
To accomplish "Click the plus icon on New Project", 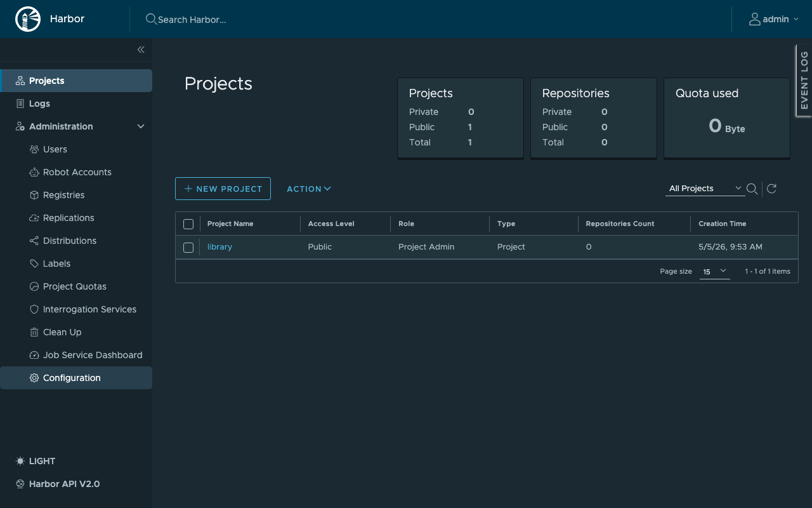I will pos(188,189).
